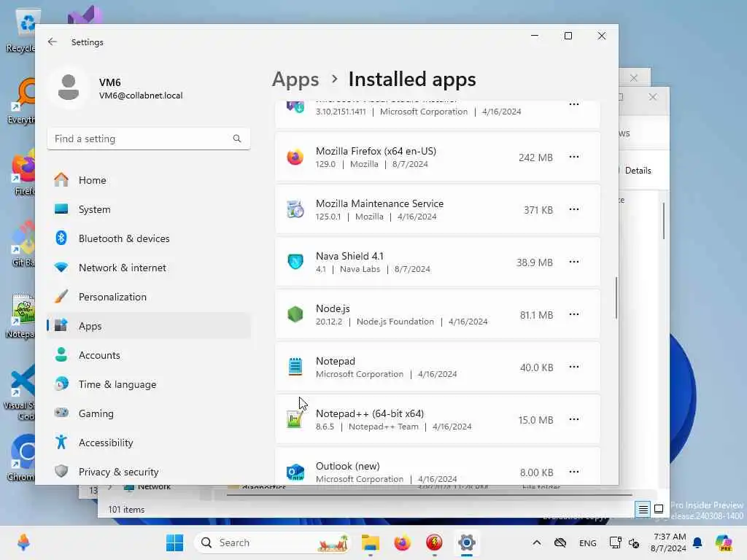
Task: Open the Personalization settings page
Action: click(x=149, y=297)
